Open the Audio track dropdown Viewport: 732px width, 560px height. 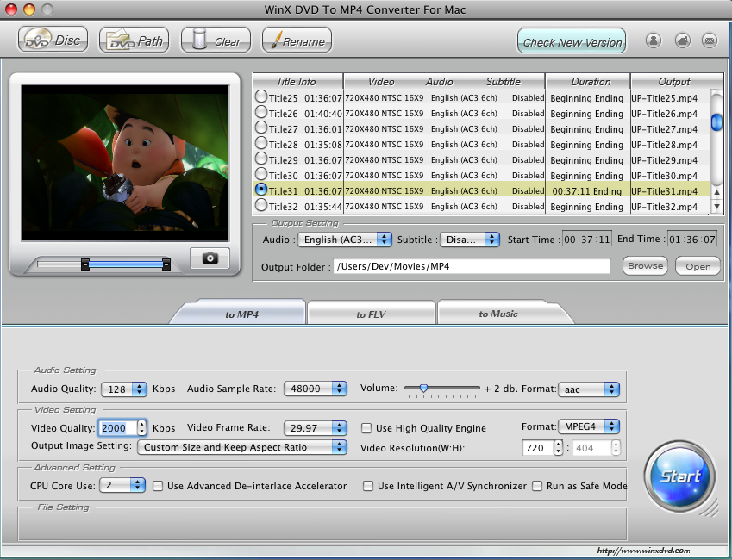tap(345, 240)
